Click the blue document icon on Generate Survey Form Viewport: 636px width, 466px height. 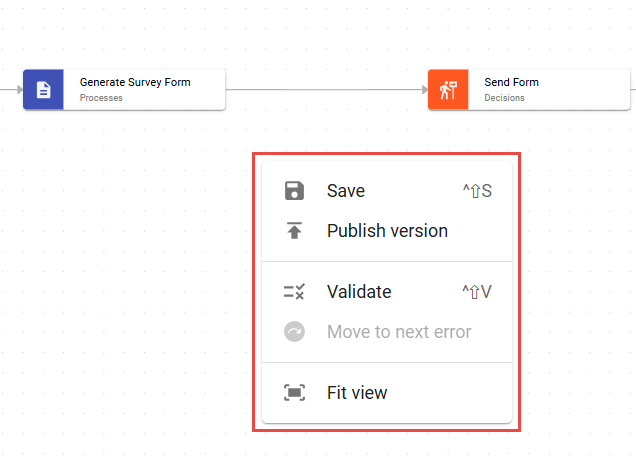point(43,90)
